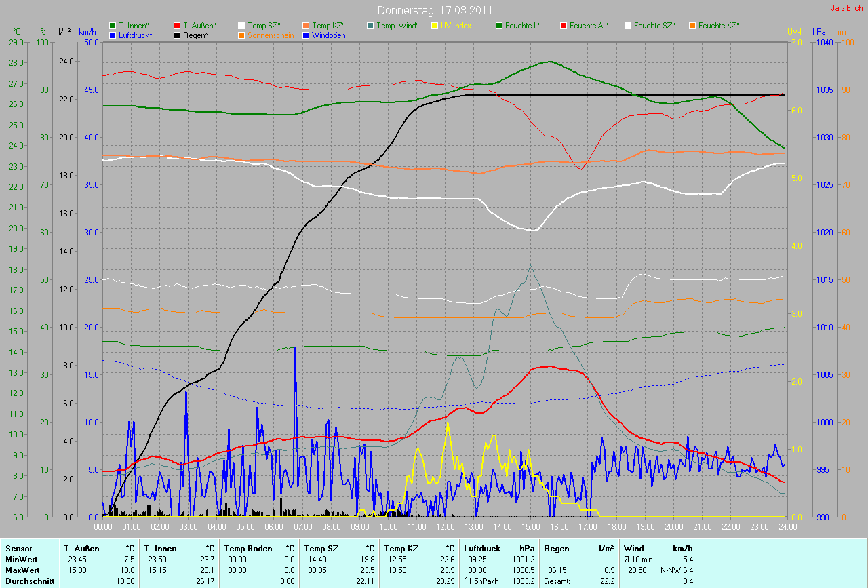This screenshot has width=868, height=588.
Task: Click Temp SZ minimum value 19.8
Action: click(x=369, y=560)
